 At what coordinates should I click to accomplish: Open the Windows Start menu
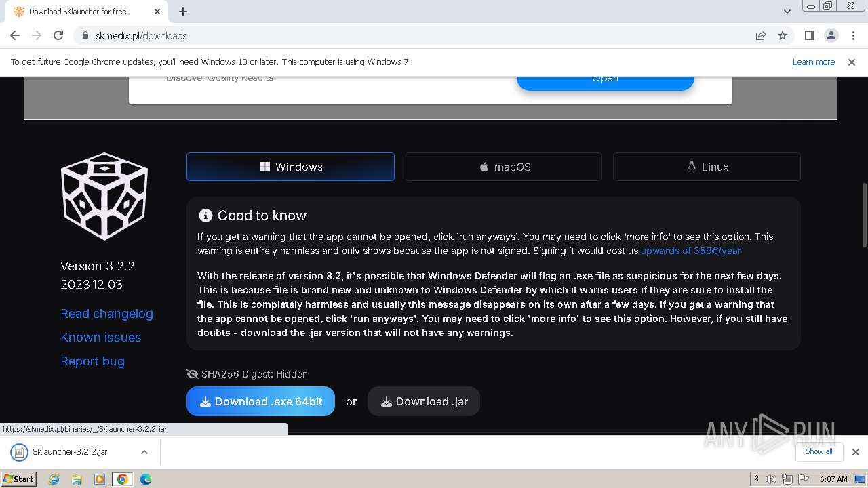click(18, 479)
